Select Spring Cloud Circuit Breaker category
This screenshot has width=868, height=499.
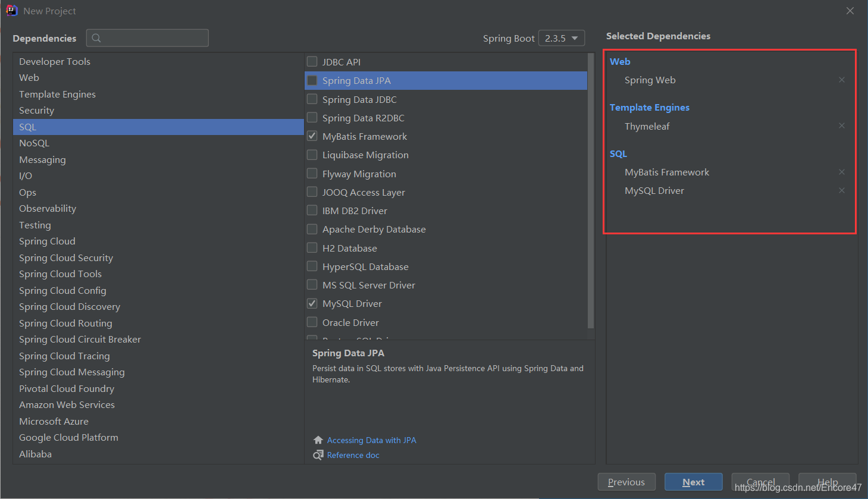click(158, 340)
